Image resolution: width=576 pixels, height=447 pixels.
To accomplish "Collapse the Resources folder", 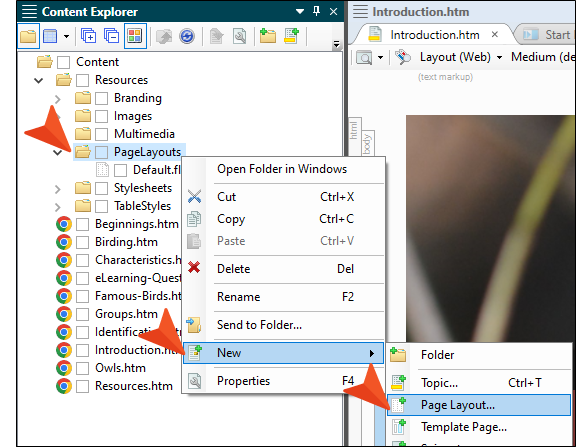I will pyautogui.click(x=39, y=80).
